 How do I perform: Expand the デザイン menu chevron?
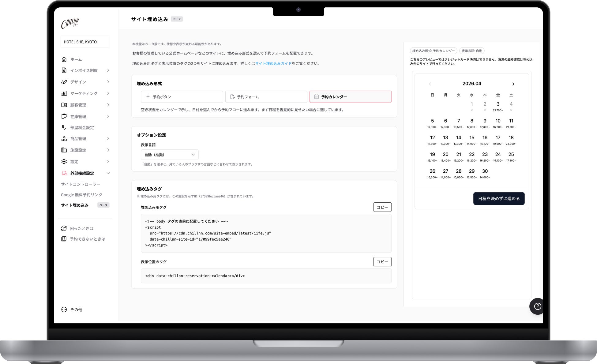coord(108,82)
